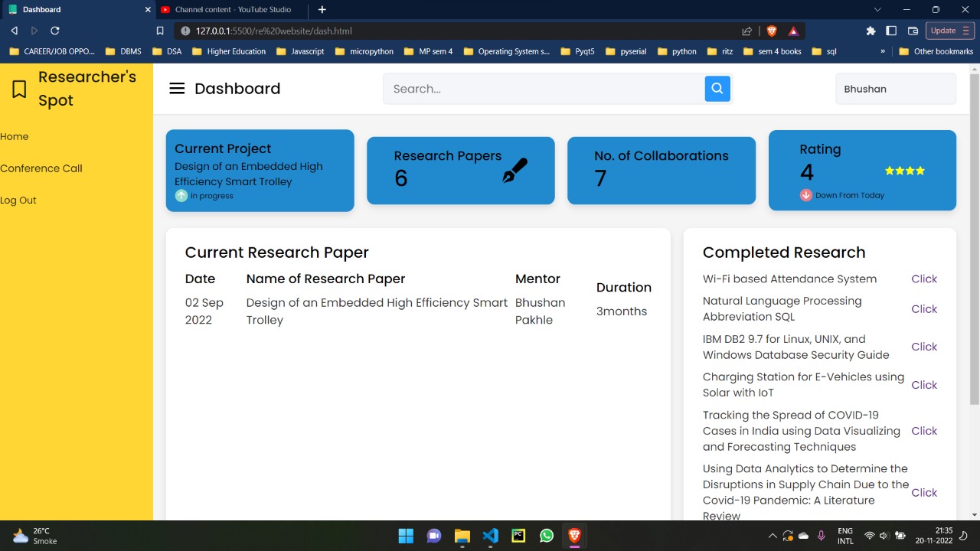980x551 pixels.
Task: Open the Other bookmarks folder
Action: pos(936,51)
